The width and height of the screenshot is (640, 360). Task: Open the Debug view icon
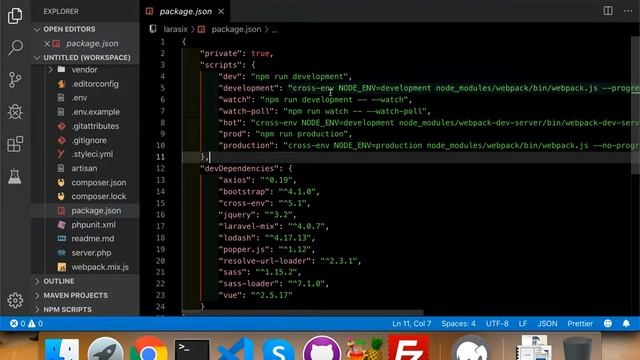[15, 111]
